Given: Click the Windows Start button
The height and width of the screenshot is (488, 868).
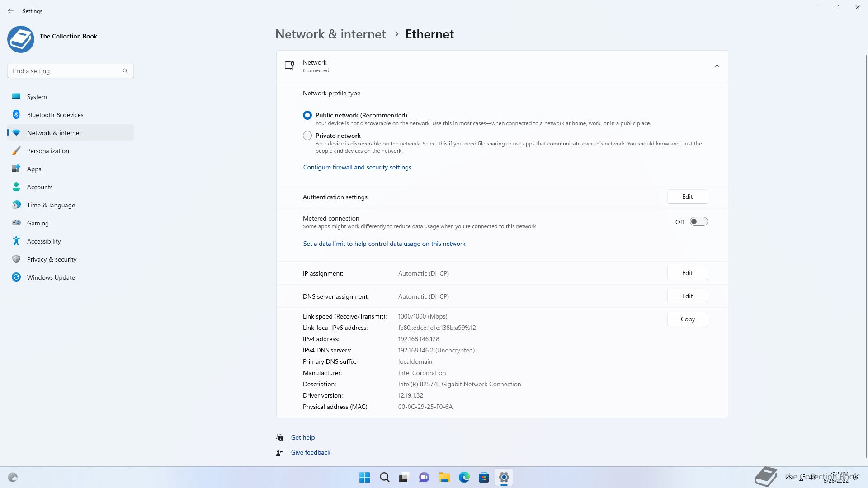Looking at the screenshot, I should [x=364, y=477].
